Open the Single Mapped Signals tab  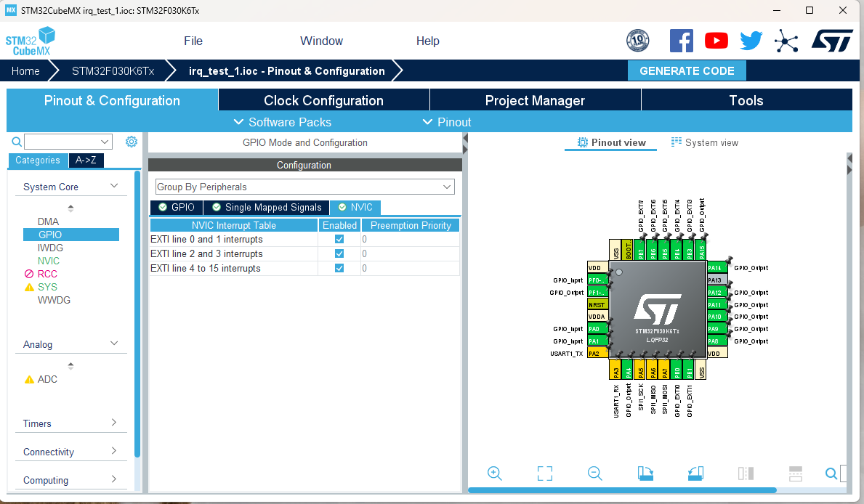(267, 207)
